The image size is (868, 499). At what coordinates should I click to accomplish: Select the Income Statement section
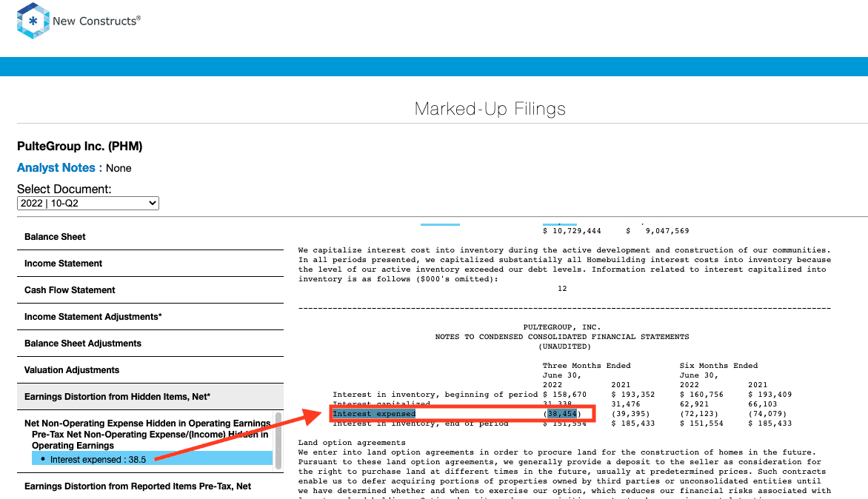tap(150, 264)
